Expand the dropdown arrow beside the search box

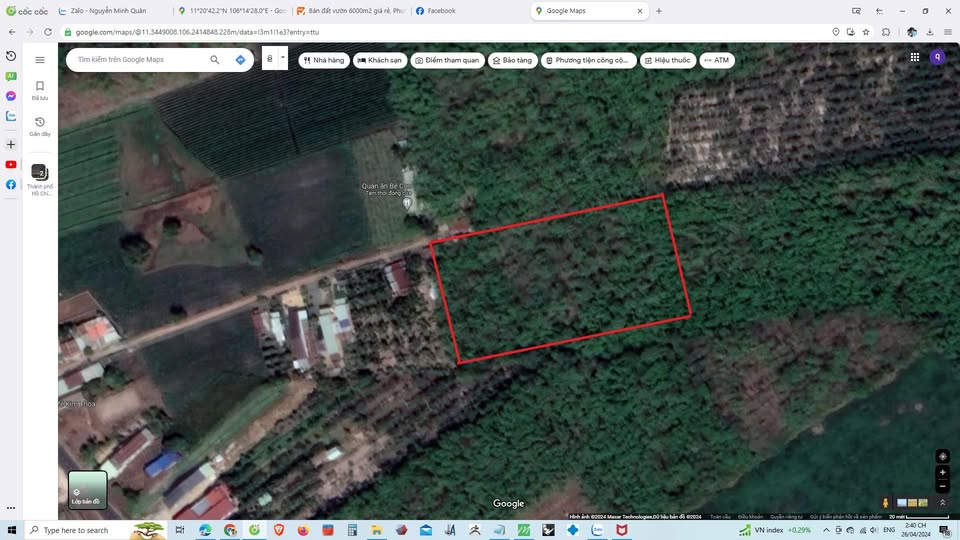point(283,58)
